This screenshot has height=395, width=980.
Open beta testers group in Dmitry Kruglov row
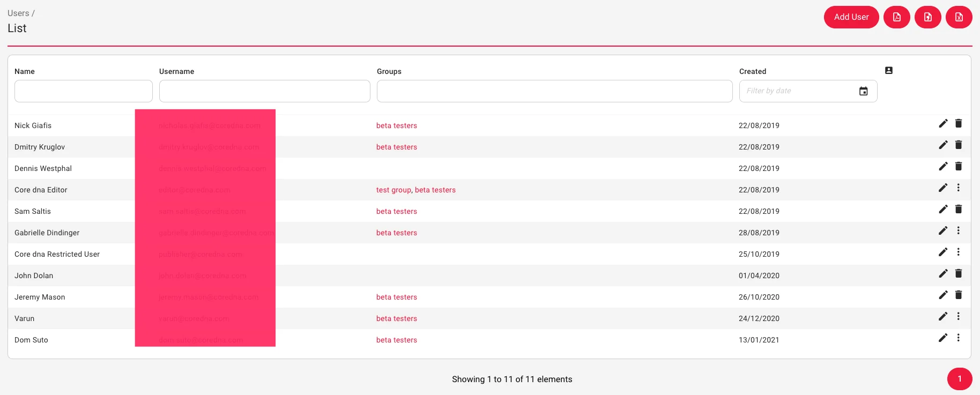397,147
